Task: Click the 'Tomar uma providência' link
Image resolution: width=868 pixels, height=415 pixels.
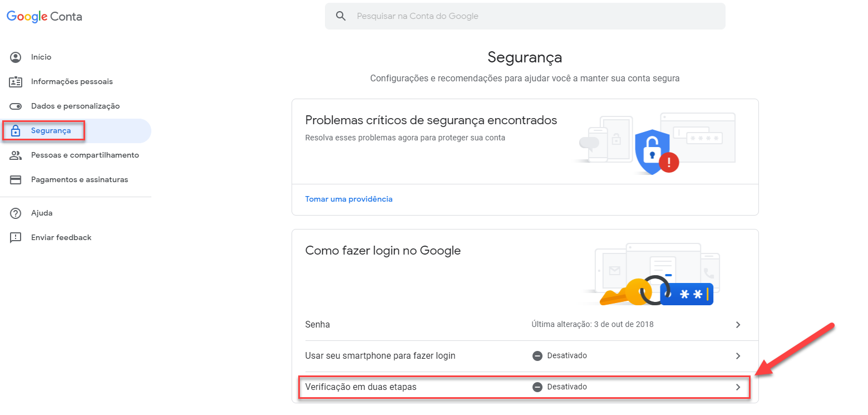Action: 349,199
